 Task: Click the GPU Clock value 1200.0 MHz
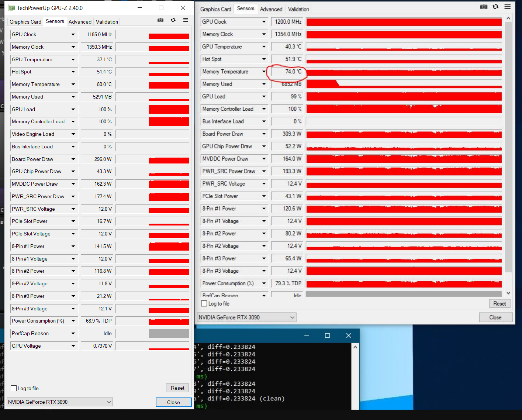point(288,22)
